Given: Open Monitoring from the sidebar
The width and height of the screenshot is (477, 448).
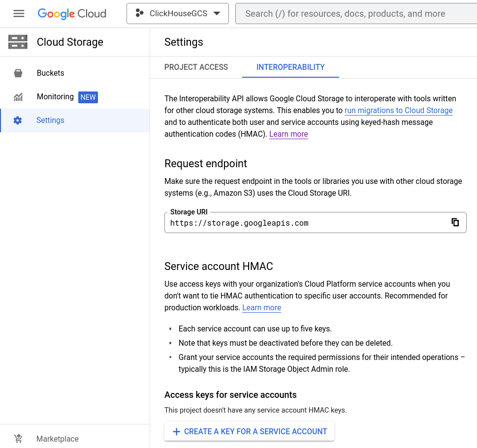Looking at the screenshot, I should coord(55,97).
